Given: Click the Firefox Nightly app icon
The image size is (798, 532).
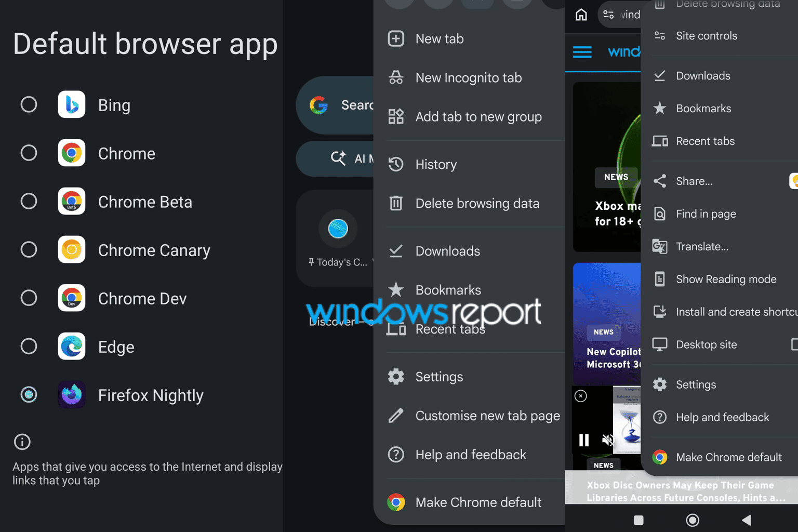Looking at the screenshot, I should pos(72,395).
